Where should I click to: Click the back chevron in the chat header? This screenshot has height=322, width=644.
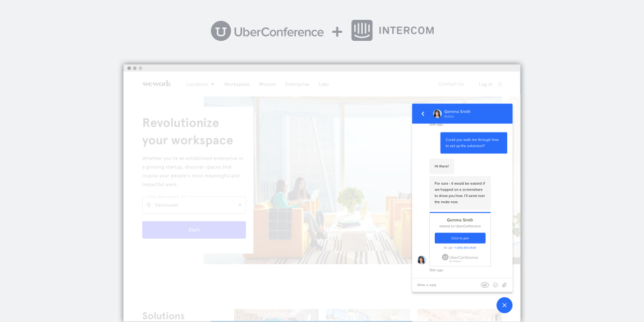(x=423, y=113)
